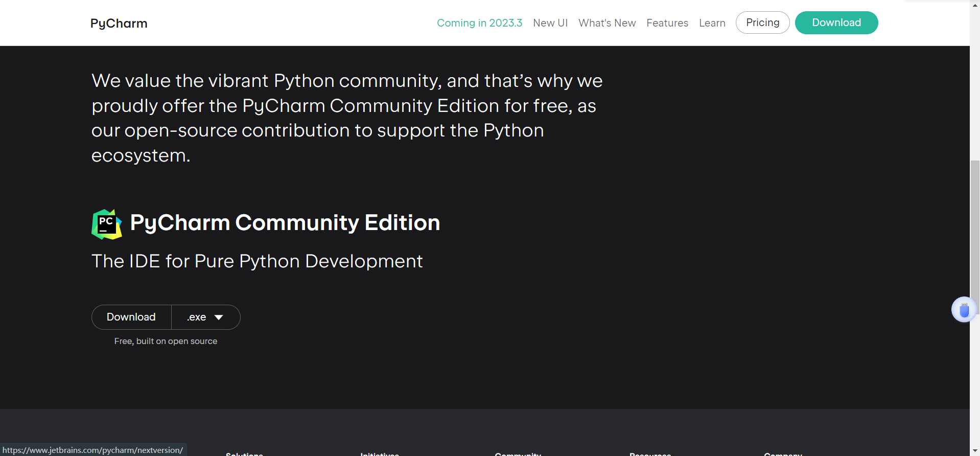Click the Pricing button
Screen dimensions: 980x456
762,22
